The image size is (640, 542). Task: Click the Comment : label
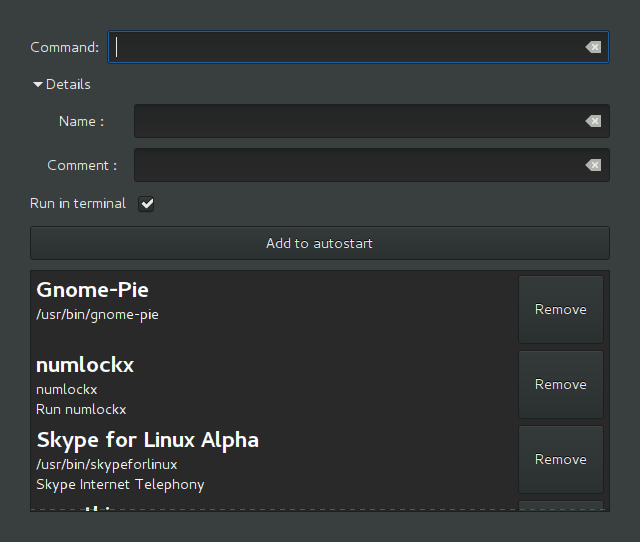coord(82,165)
